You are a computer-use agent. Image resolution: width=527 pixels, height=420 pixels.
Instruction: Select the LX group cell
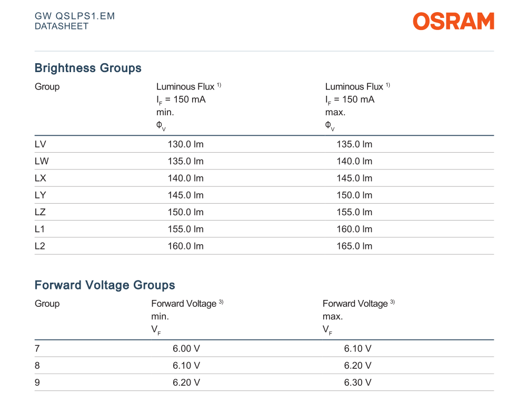(x=41, y=178)
